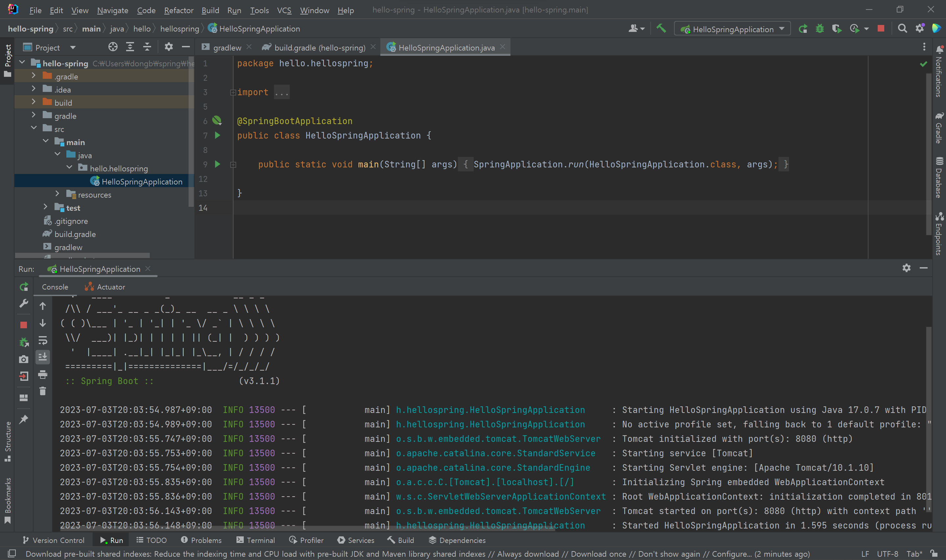
Task: Select opened file locate target icon
Action: pyautogui.click(x=112, y=47)
